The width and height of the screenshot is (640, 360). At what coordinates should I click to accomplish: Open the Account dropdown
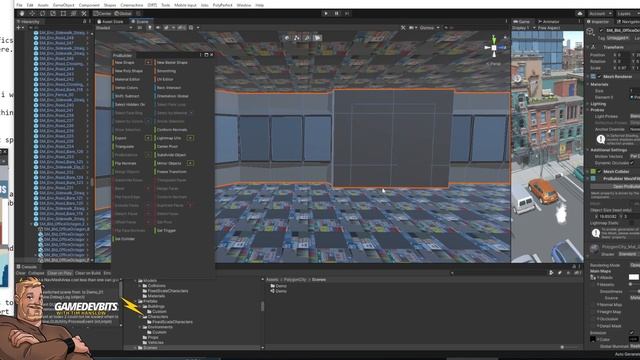pyautogui.click(x=600, y=13)
